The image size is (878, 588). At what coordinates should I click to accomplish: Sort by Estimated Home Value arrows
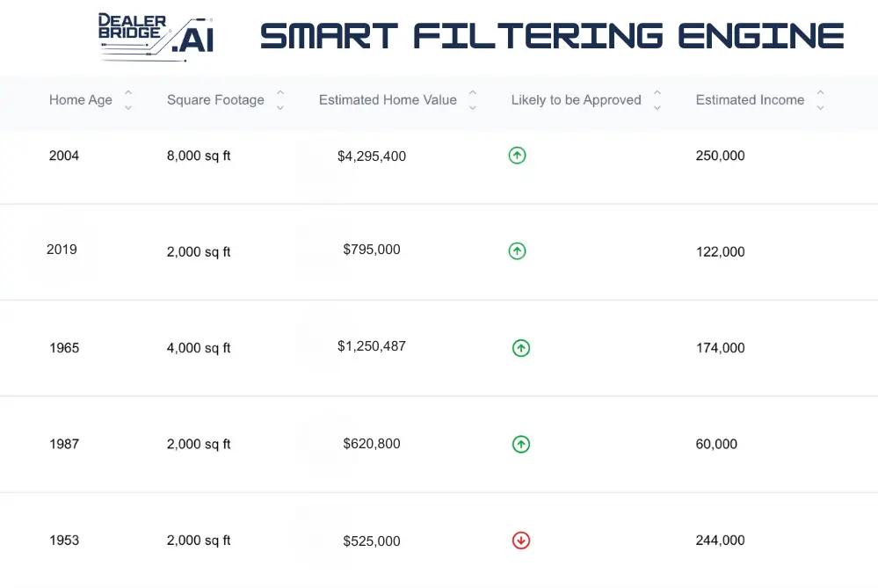(473, 99)
